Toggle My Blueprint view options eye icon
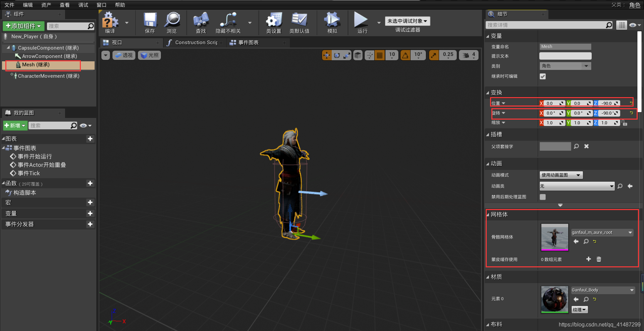 pyautogui.click(x=86, y=126)
